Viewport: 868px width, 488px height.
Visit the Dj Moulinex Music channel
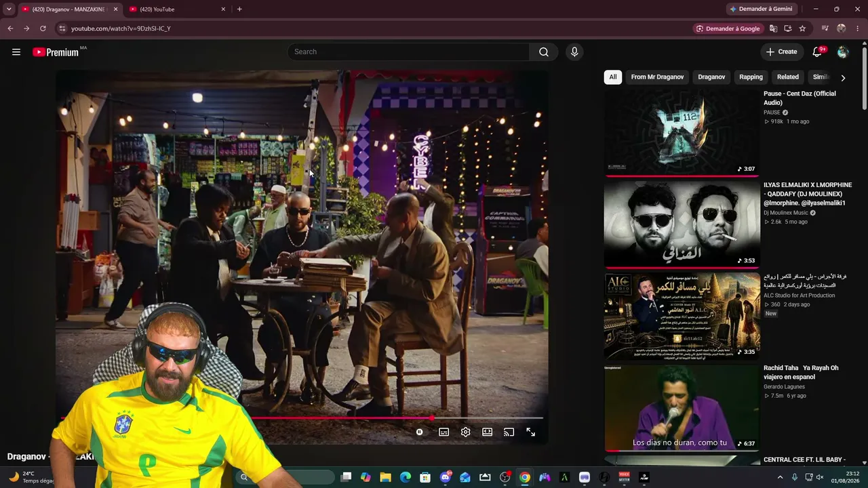coord(786,213)
